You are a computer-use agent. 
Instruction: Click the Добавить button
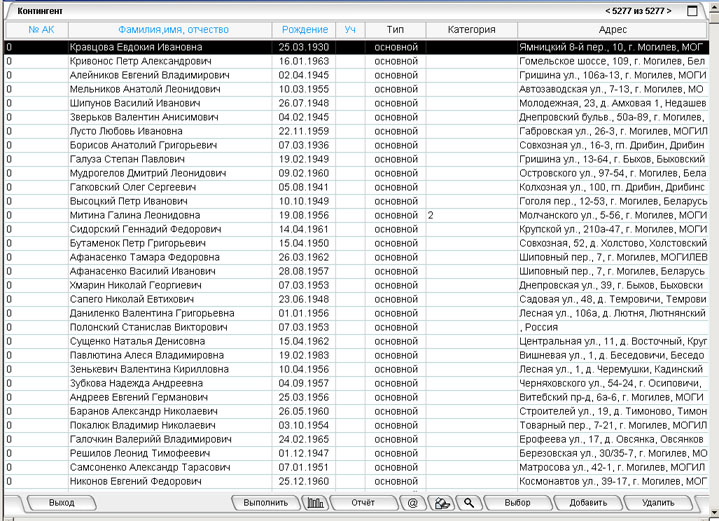point(588,503)
